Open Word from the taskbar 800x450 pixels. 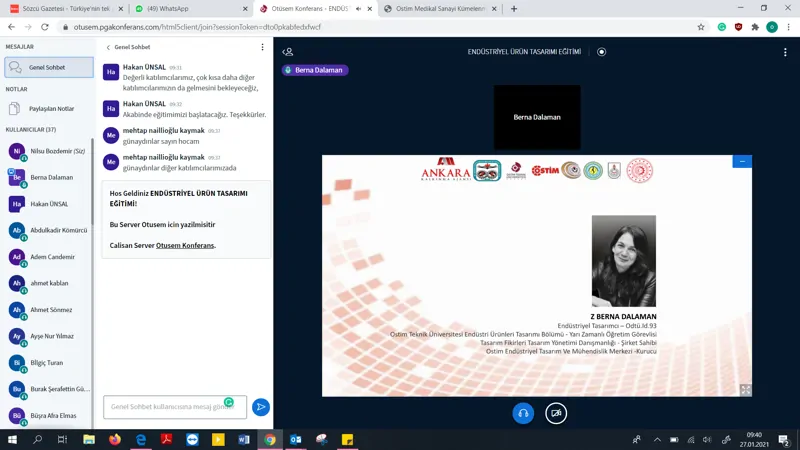point(244,439)
